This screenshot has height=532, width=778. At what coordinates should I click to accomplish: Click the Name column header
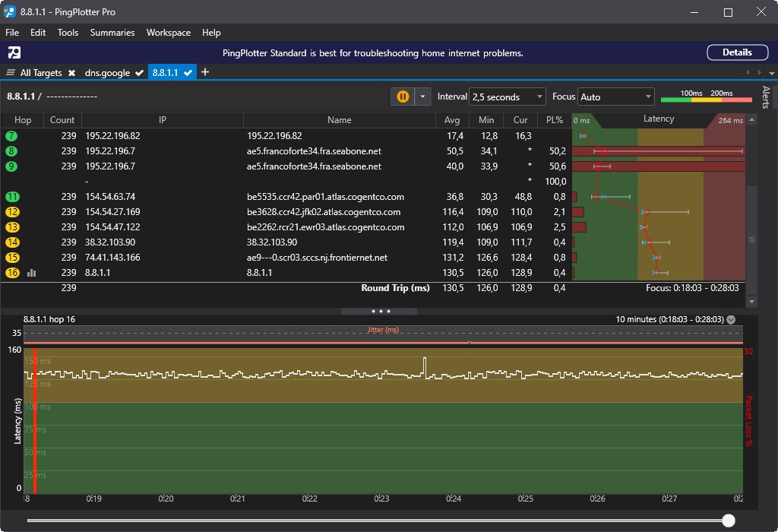(340, 120)
